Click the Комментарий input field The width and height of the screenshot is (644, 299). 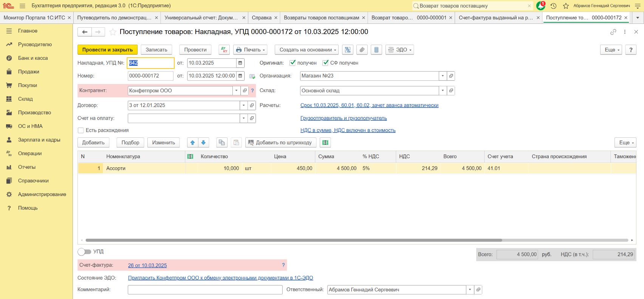click(x=205, y=290)
